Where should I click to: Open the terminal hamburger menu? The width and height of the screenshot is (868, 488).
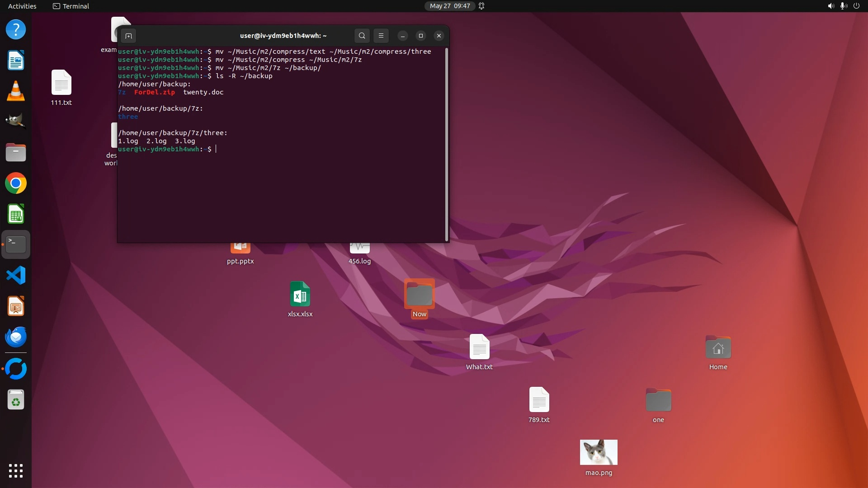tap(381, 36)
